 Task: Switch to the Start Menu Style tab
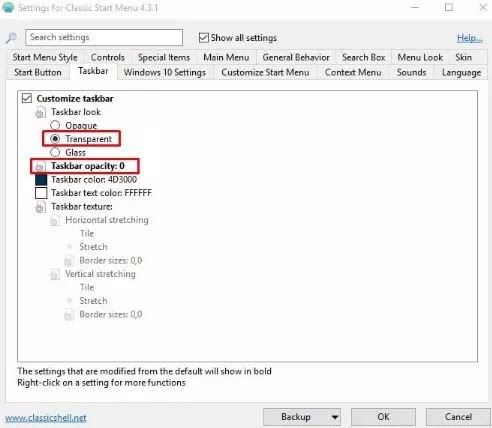point(45,57)
